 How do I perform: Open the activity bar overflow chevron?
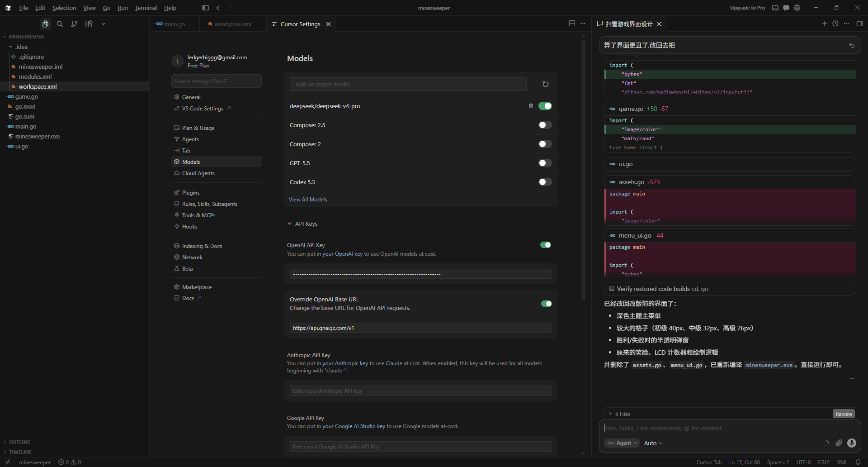104,24
